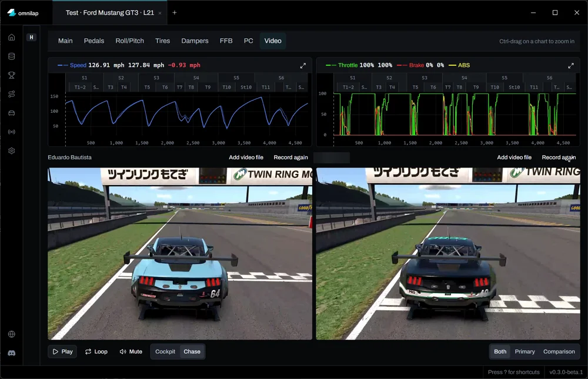588x379 pixels.
Task: Switch to the Pedals tab
Action: (93, 41)
